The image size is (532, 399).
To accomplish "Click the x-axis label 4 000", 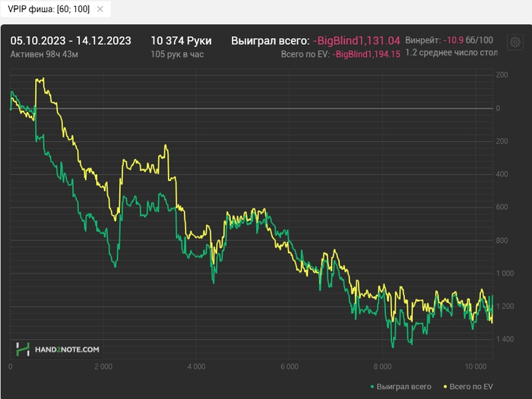I will click(x=196, y=367).
